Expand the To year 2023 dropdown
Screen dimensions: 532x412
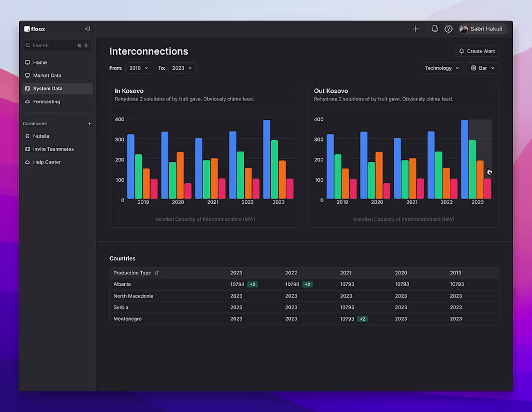click(x=182, y=68)
